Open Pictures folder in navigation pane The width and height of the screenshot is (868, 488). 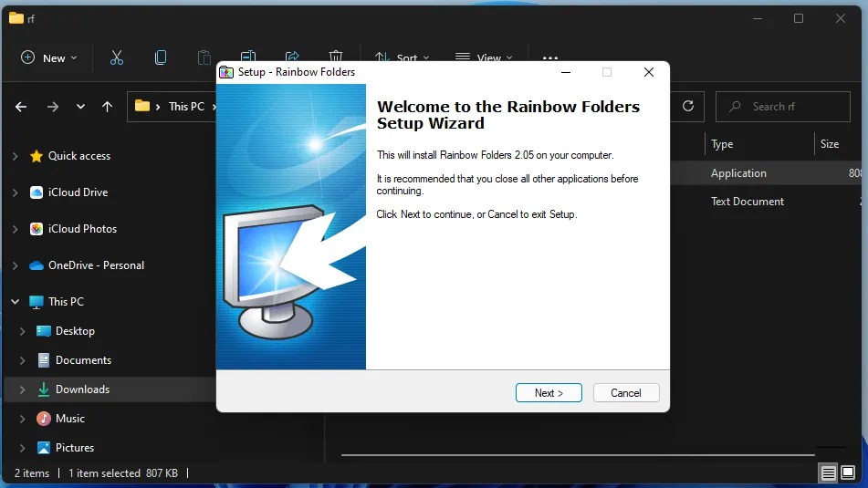click(x=75, y=448)
